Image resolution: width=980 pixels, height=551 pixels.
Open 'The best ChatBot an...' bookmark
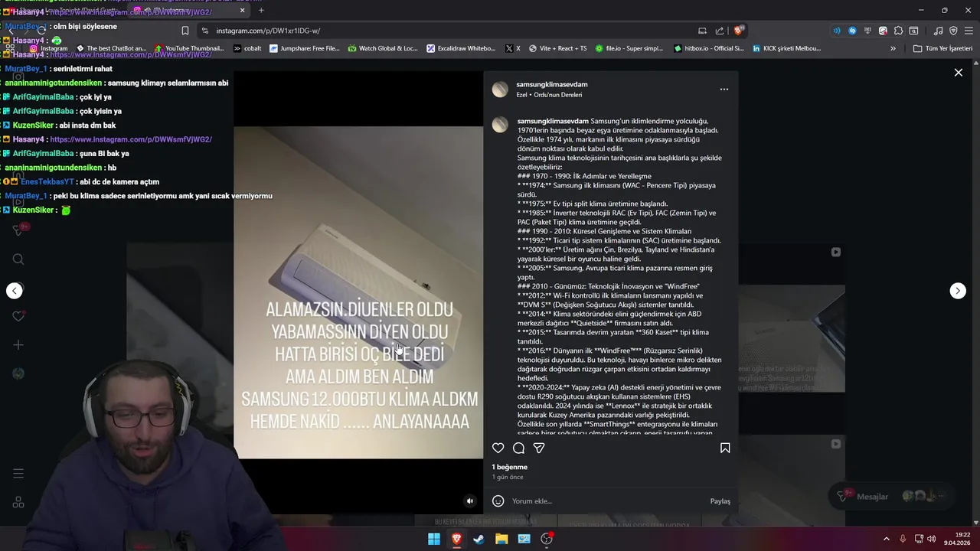(112, 48)
